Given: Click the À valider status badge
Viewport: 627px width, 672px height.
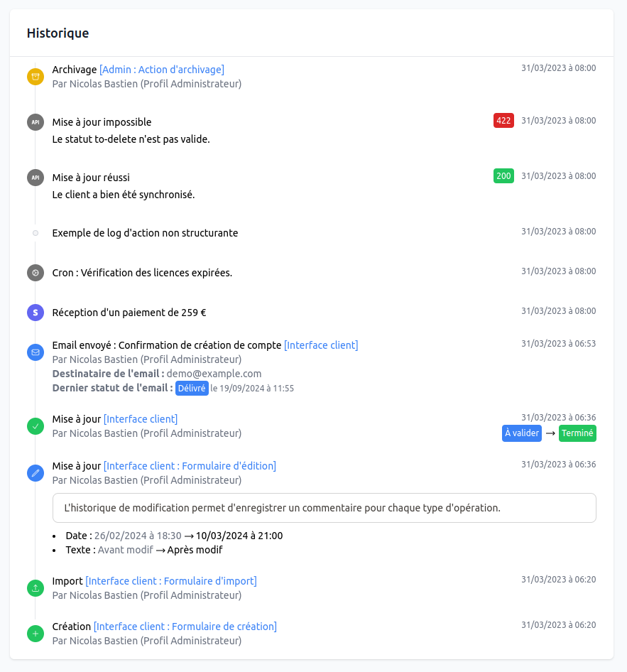Looking at the screenshot, I should point(522,433).
